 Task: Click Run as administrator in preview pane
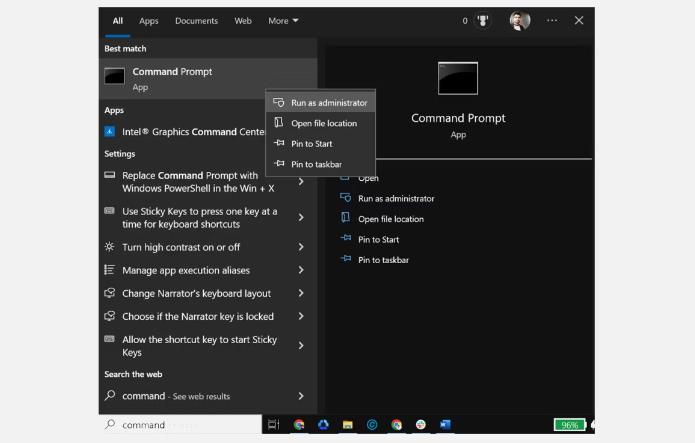point(396,199)
